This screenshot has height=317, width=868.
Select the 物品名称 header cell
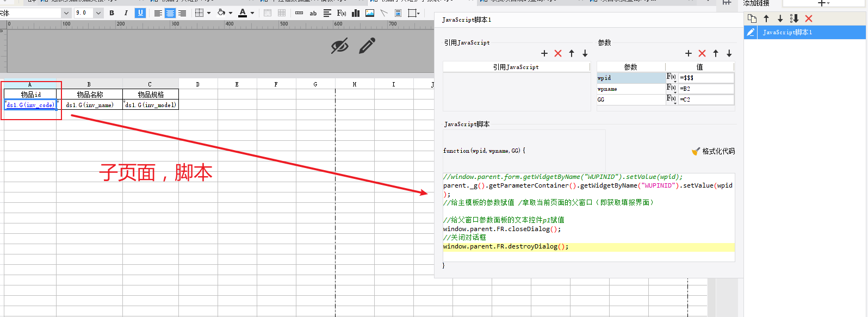(x=89, y=95)
